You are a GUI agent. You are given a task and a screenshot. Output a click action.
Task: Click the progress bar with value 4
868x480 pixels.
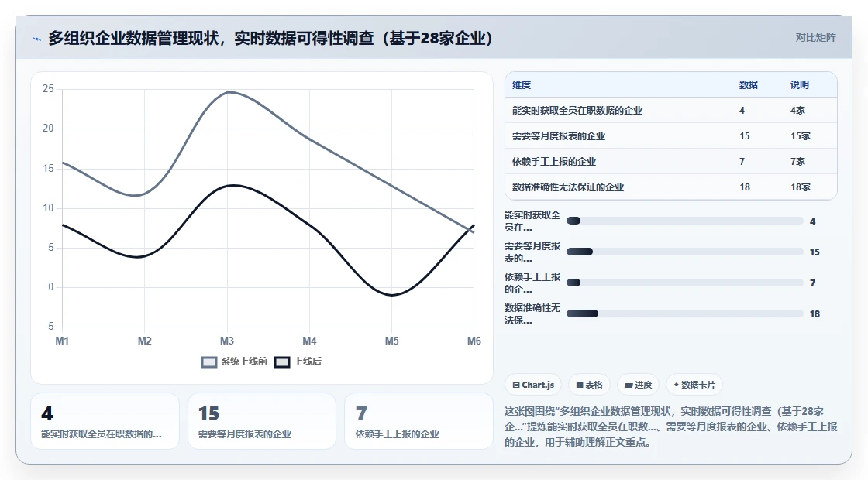tap(685, 221)
